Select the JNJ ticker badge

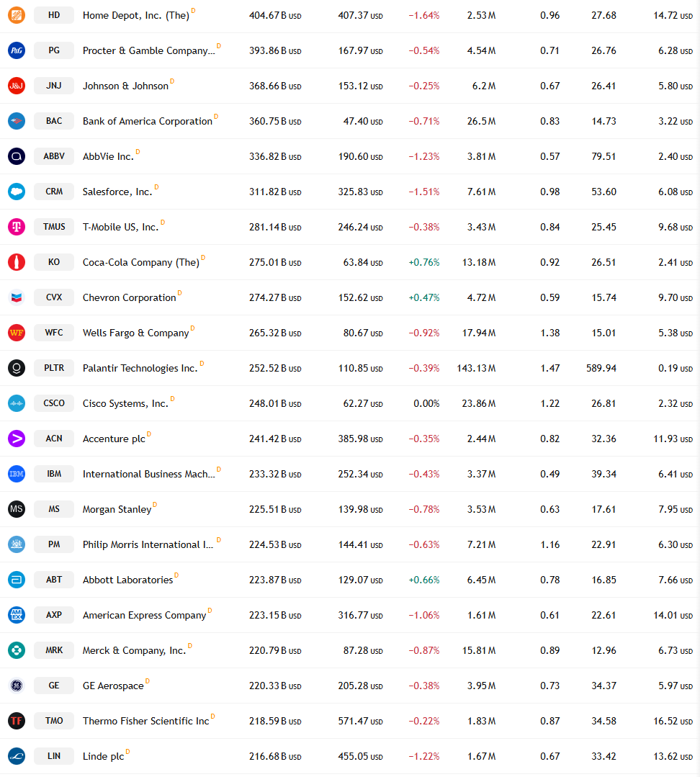54,86
